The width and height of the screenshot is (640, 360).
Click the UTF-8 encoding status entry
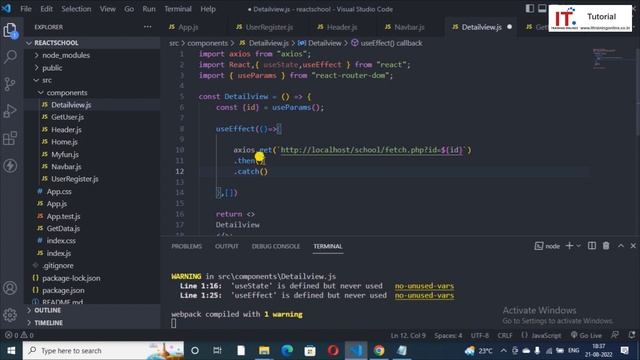(480, 335)
